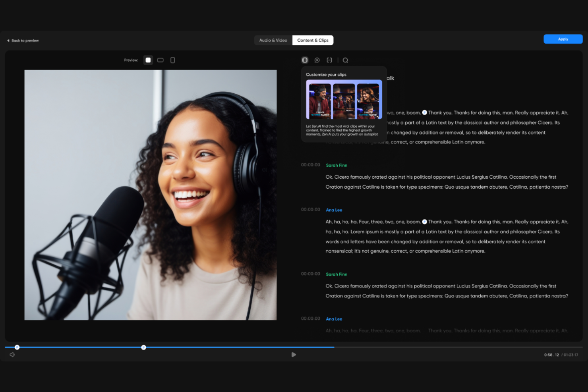
Task: Switch to the Audio & Video tab
Action: click(x=273, y=40)
